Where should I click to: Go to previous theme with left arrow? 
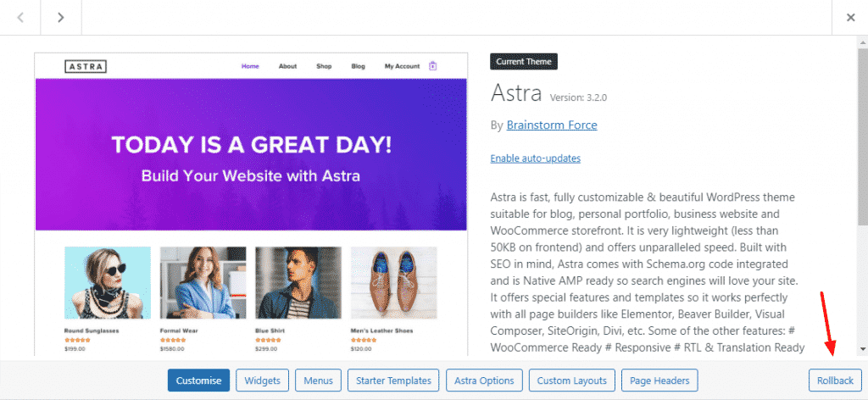click(x=20, y=18)
